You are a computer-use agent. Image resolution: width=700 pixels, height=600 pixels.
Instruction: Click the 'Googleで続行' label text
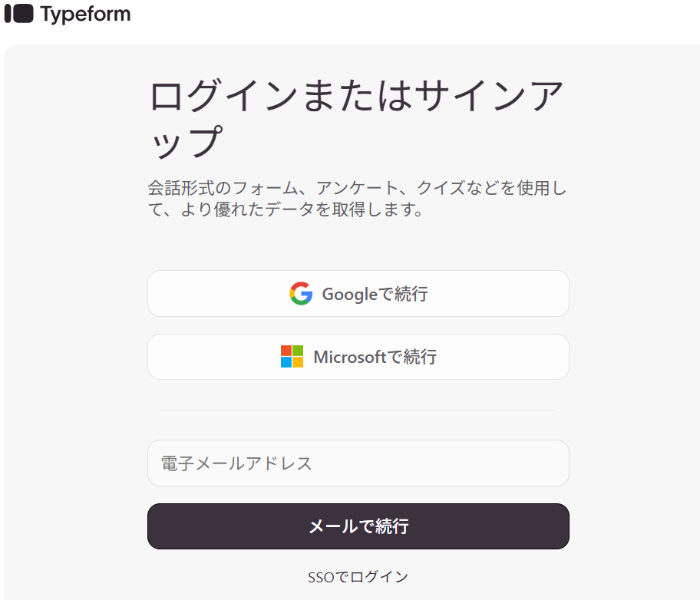(375, 294)
